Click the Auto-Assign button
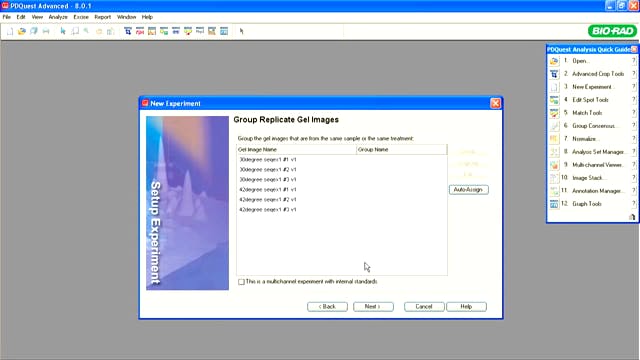The height and width of the screenshot is (360, 640). click(x=469, y=190)
